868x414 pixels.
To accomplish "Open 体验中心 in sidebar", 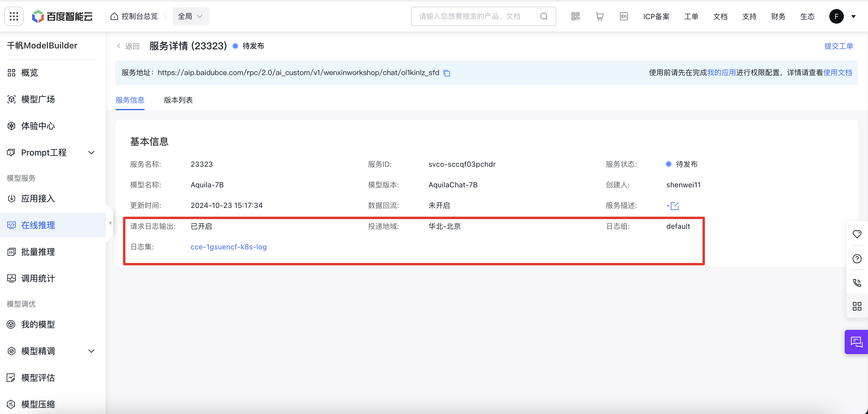I will tap(53, 126).
